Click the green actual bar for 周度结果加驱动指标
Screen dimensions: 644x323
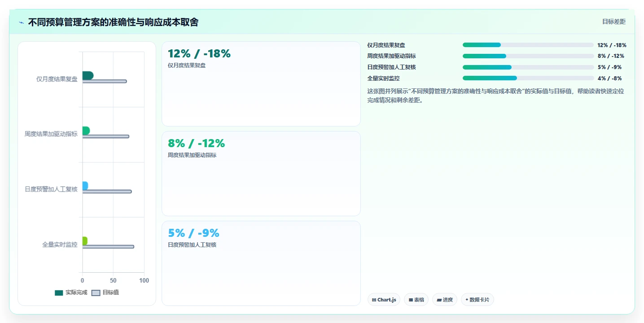click(86, 131)
